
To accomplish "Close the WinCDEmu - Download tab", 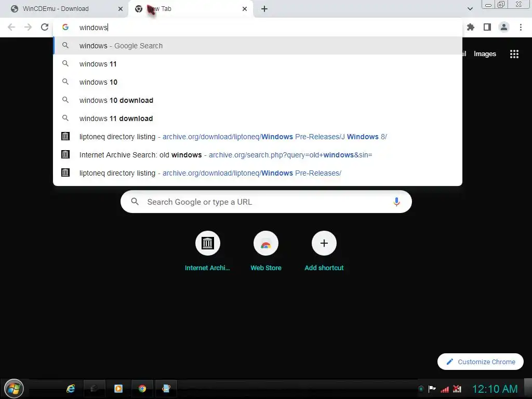I will click(x=121, y=9).
